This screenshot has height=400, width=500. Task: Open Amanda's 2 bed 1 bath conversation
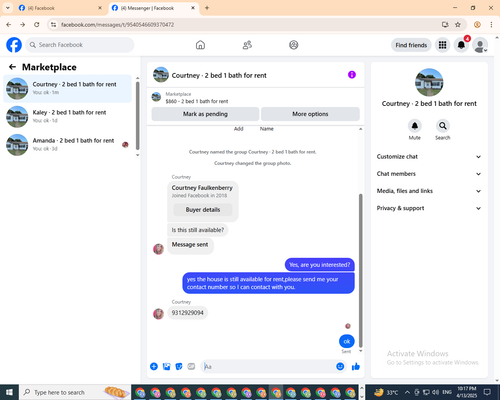[67, 144]
